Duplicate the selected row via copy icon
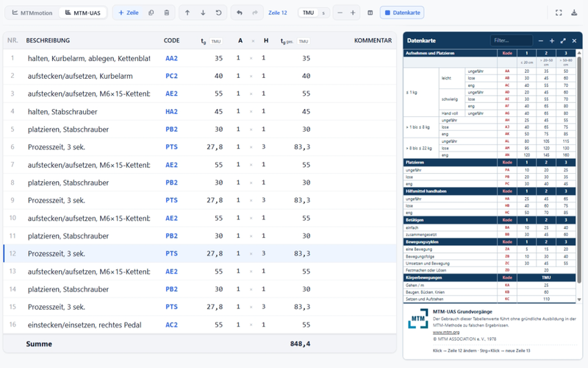Image resolution: width=588 pixels, height=368 pixels. pyautogui.click(x=151, y=13)
